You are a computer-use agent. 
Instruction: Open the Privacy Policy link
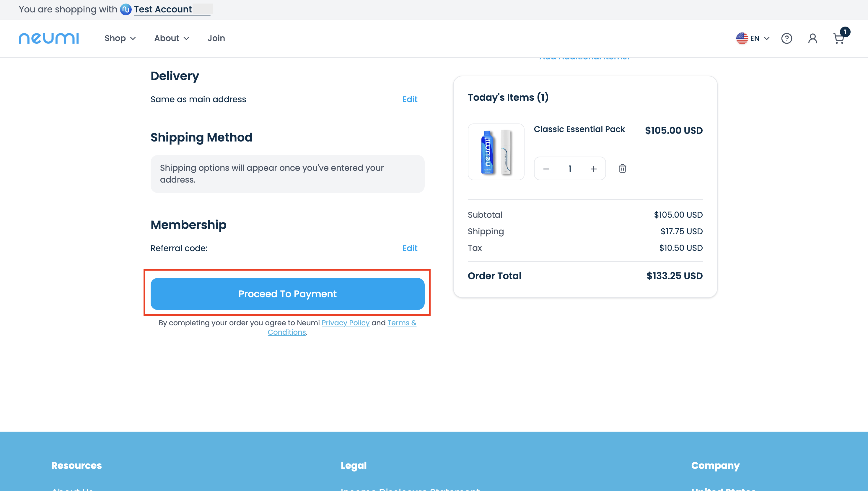345,323
